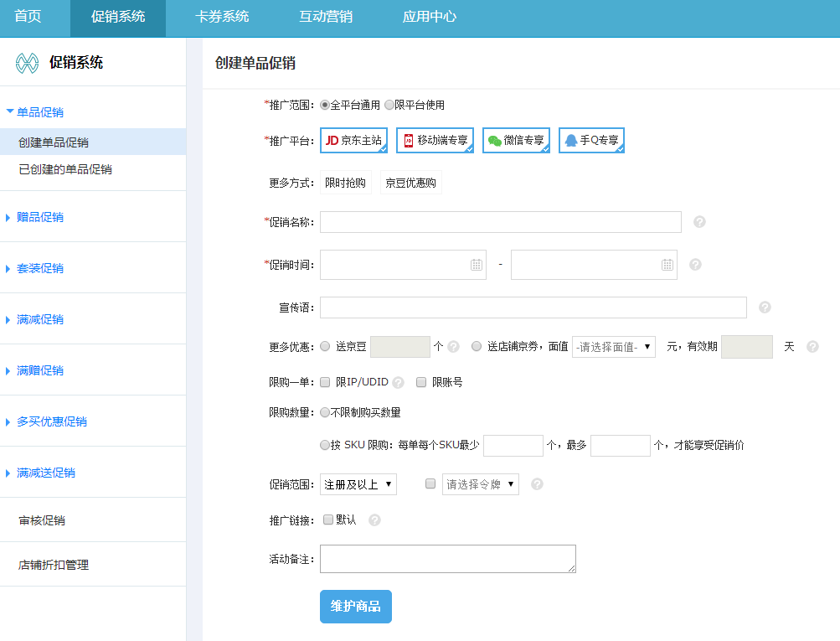Click the calendar icon in start time field

point(476,265)
